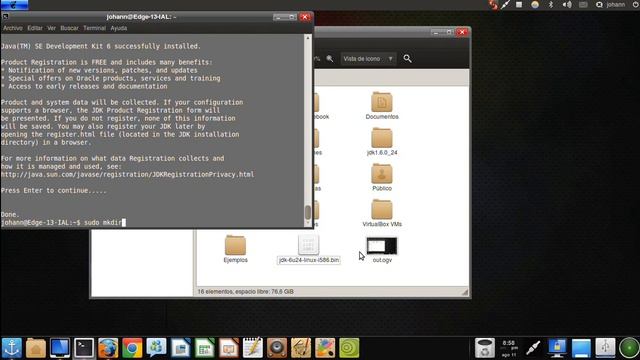Launch Google Chrome from the dock
This screenshot has width=640, height=360.
tap(132, 348)
